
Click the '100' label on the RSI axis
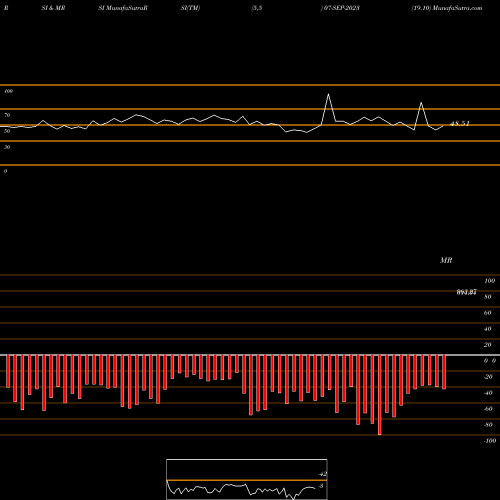9,91
